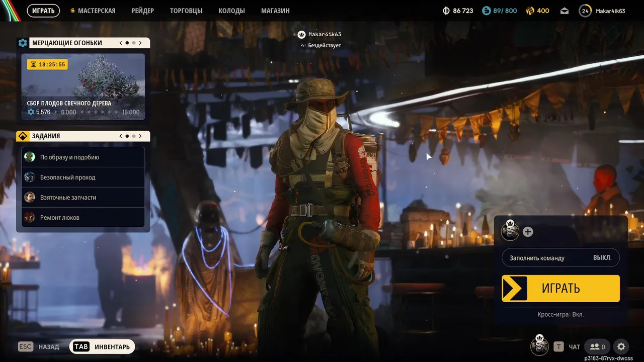Click the Сбор плодов свечного дерева title
This screenshot has width=644, height=362.
pos(69,103)
